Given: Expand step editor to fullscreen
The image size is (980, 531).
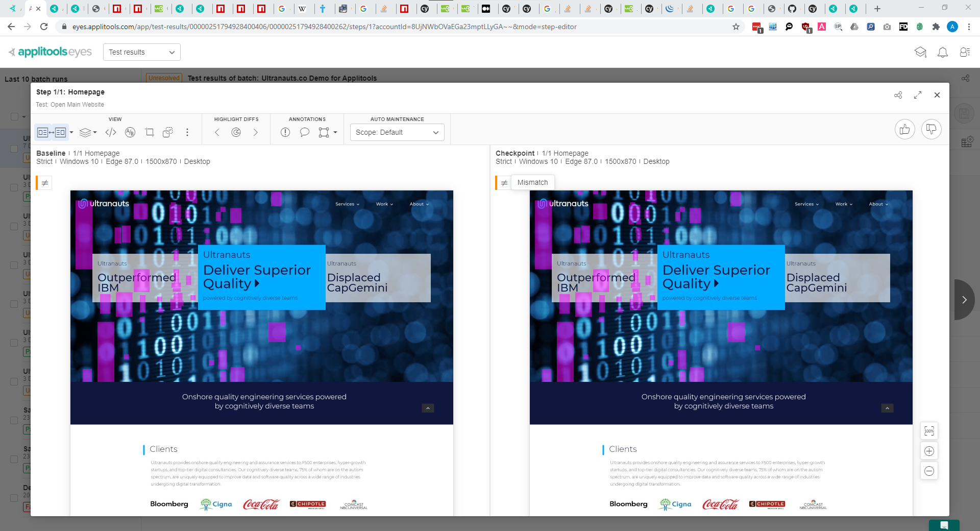Looking at the screenshot, I should coord(918,95).
